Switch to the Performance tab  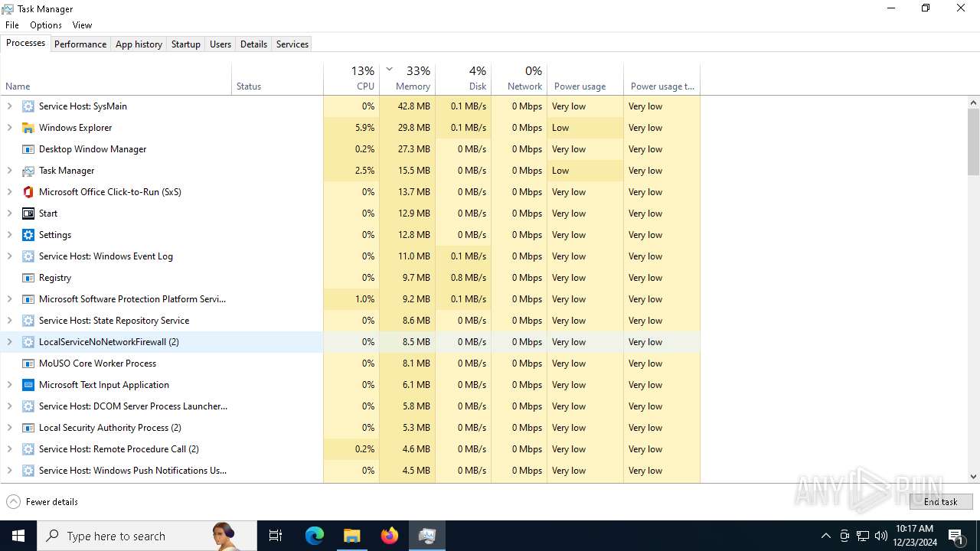[x=80, y=44]
